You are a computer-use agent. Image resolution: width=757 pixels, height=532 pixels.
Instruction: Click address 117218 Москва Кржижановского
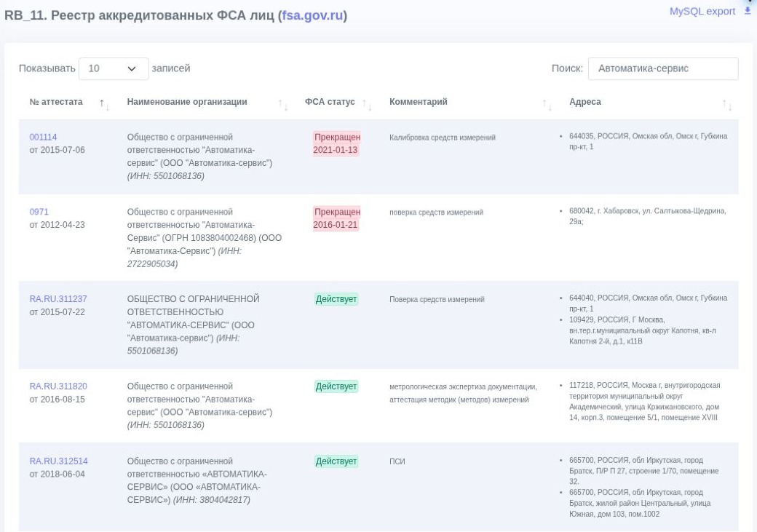(x=644, y=401)
